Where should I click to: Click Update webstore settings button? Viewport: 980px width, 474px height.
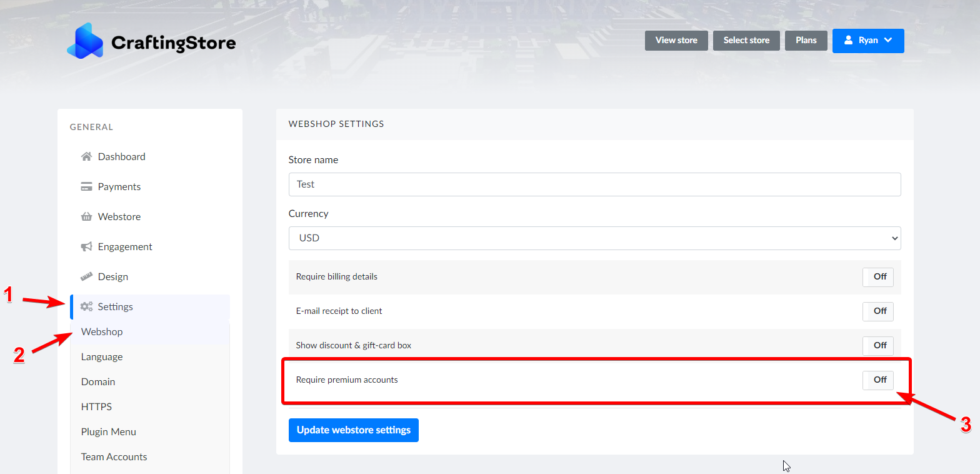tap(354, 430)
